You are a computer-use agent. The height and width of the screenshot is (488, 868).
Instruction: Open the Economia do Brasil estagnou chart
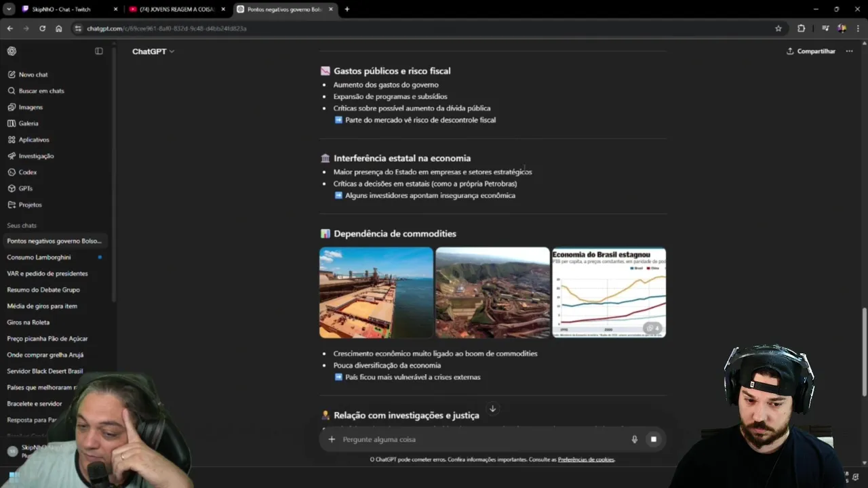point(609,292)
